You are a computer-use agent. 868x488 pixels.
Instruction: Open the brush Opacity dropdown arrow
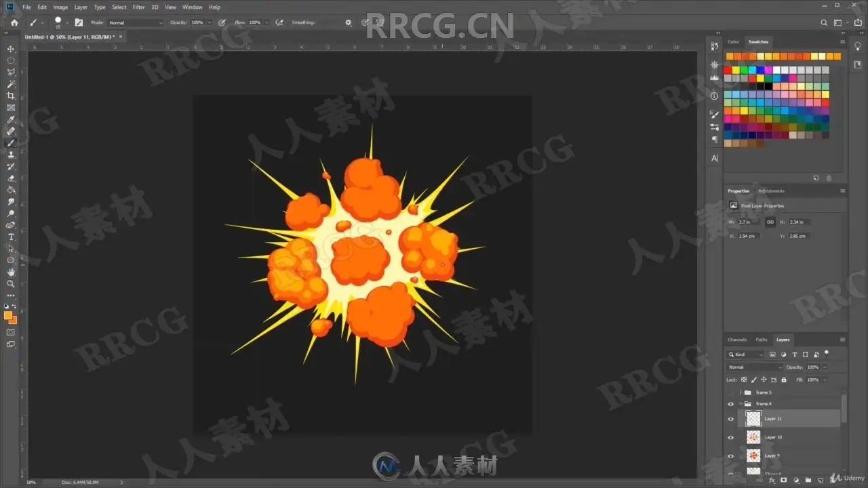coord(209,22)
